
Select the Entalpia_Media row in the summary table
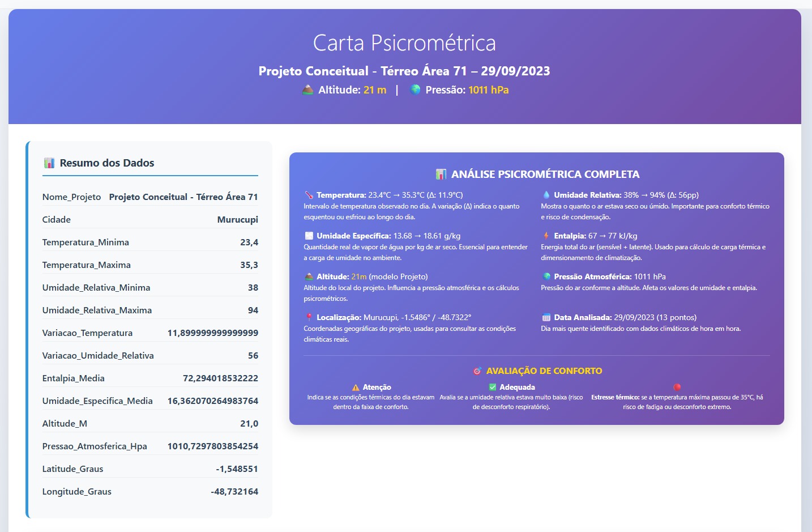(150, 378)
